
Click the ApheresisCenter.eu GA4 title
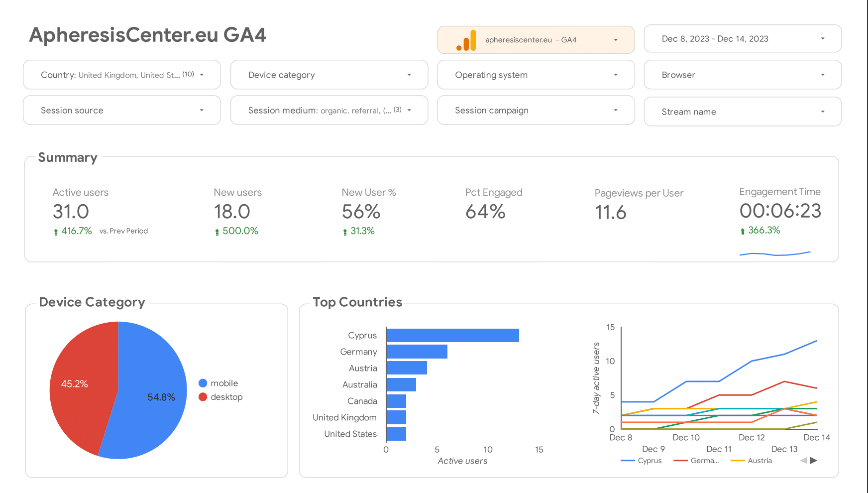pos(148,35)
